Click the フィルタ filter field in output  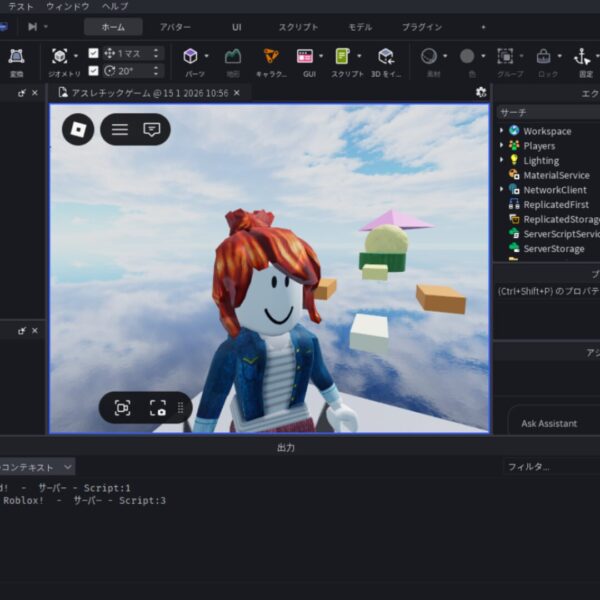coord(551,467)
